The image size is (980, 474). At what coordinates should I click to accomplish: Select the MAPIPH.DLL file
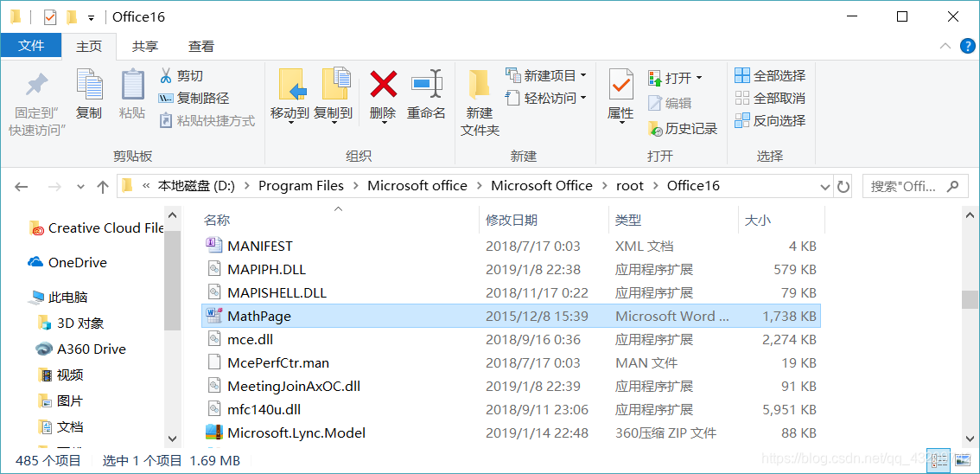[x=512, y=270]
